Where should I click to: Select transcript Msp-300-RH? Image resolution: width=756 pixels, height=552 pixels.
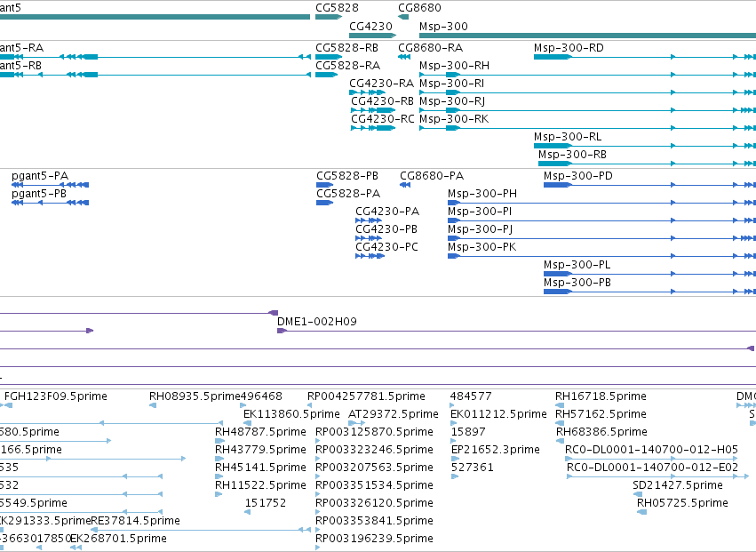click(454, 66)
